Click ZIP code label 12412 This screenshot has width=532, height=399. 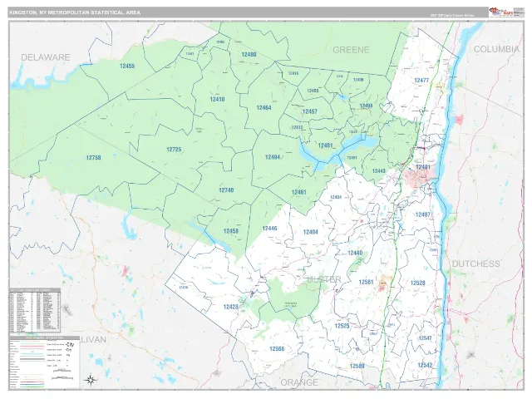(x=298, y=127)
